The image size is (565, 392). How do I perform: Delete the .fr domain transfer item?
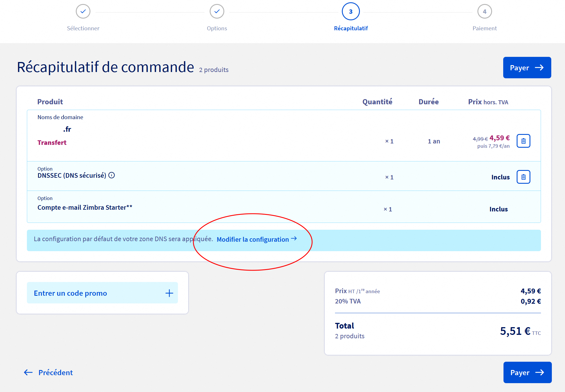pos(523,141)
